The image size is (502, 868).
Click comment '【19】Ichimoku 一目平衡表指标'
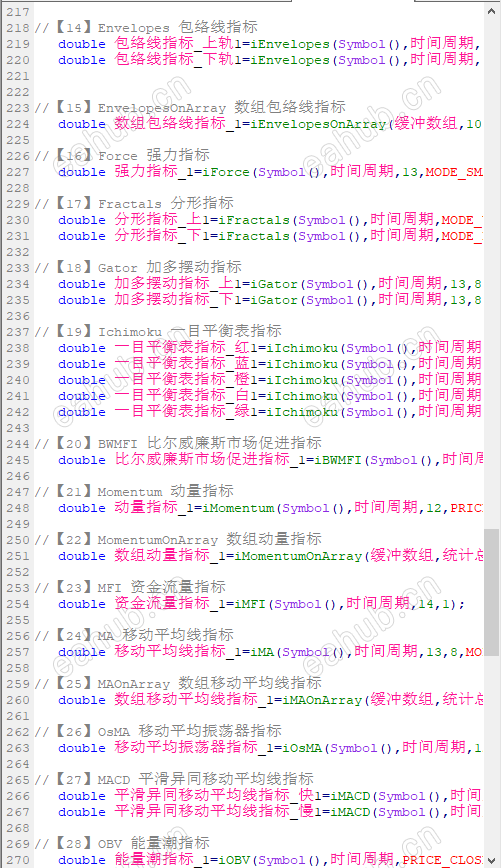click(158, 332)
